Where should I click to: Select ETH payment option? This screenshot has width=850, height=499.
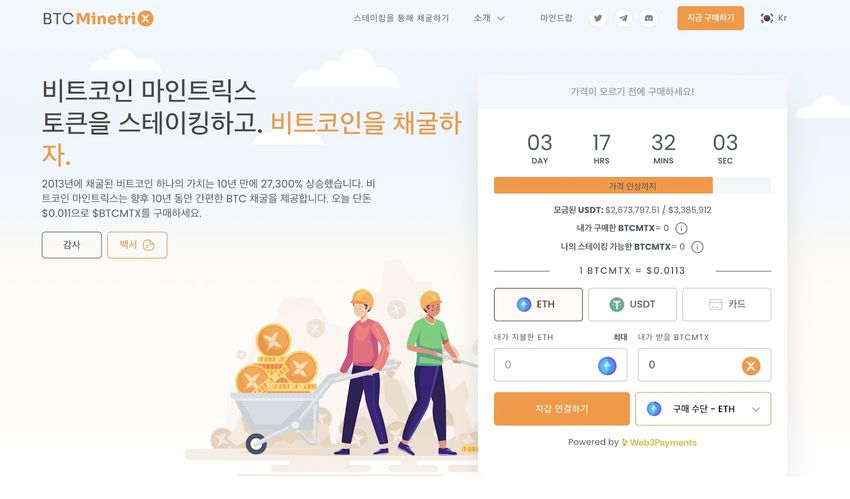(x=538, y=304)
